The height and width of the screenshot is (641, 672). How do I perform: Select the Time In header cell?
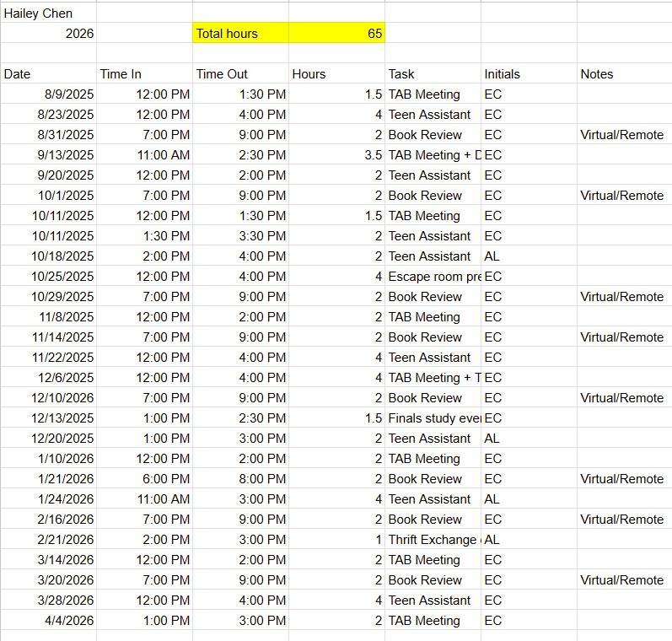pos(144,74)
